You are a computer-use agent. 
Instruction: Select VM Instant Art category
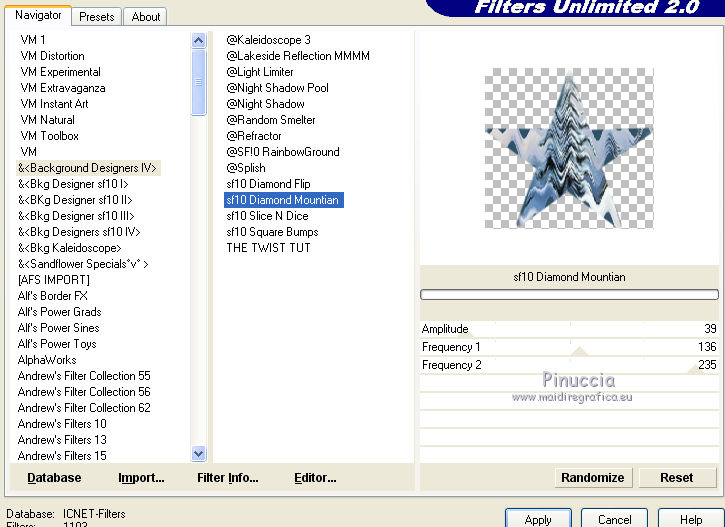point(54,104)
